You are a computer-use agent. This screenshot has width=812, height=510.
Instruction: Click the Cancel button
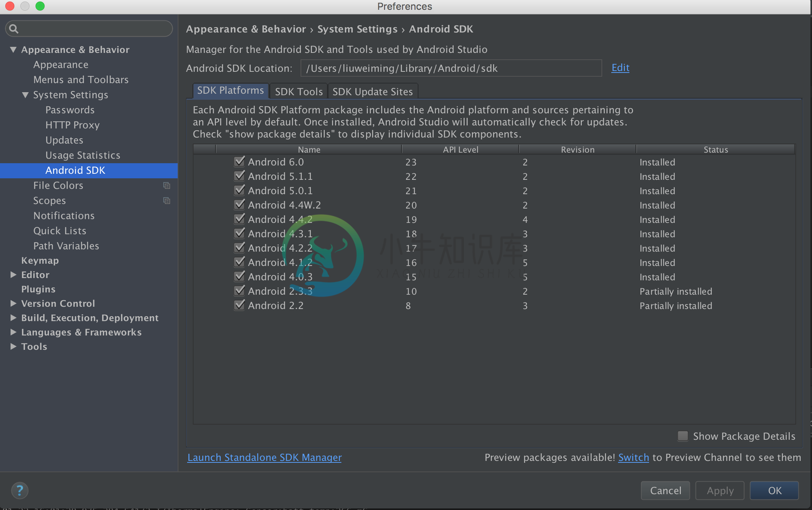pyautogui.click(x=665, y=490)
